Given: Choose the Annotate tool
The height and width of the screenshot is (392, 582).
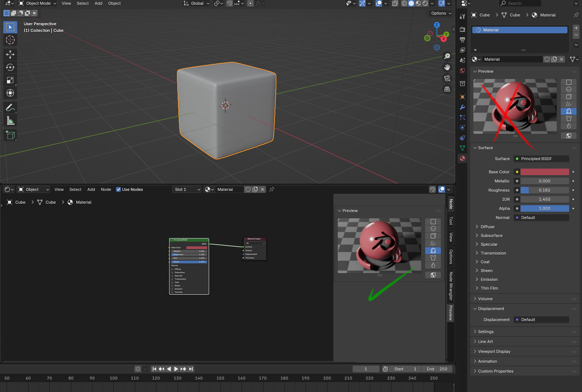Looking at the screenshot, I should [10, 108].
